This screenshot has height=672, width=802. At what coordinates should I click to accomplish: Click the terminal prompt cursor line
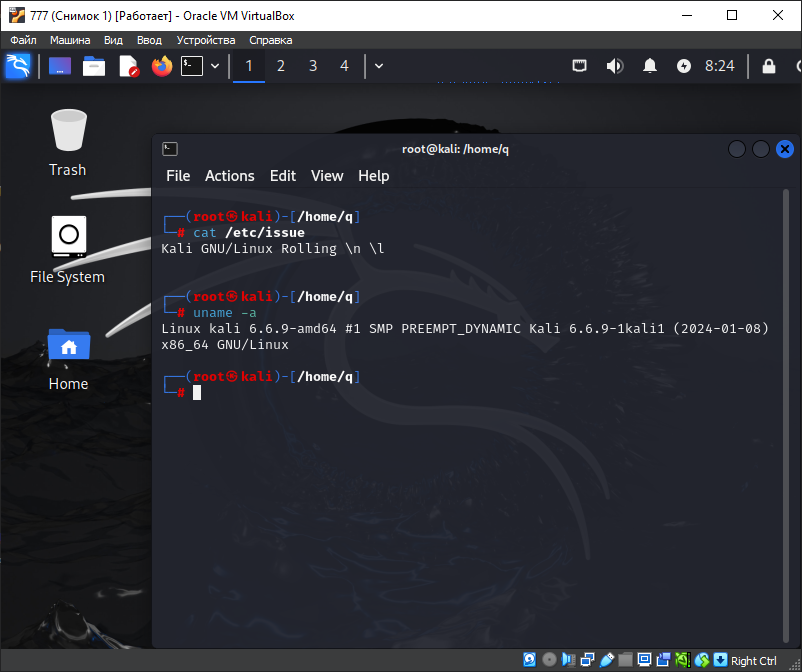click(x=197, y=393)
